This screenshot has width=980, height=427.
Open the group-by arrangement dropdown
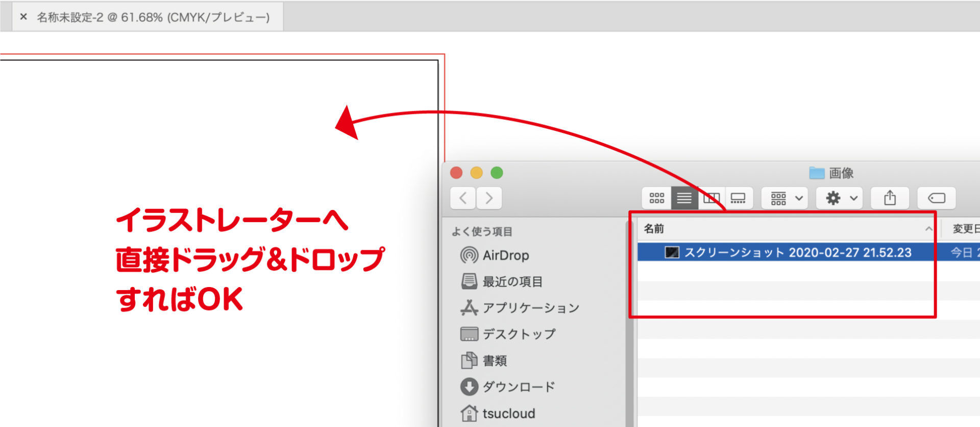(x=785, y=198)
